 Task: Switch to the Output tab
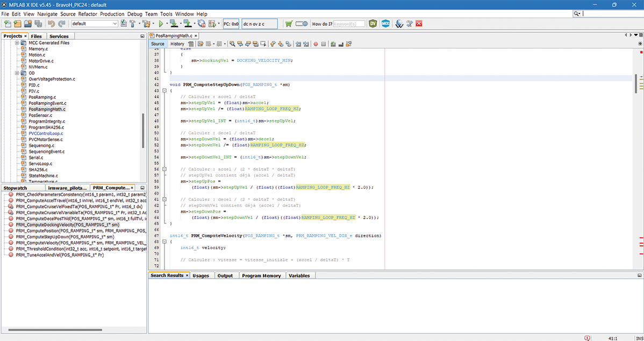pyautogui.click(x=225, y=276)
